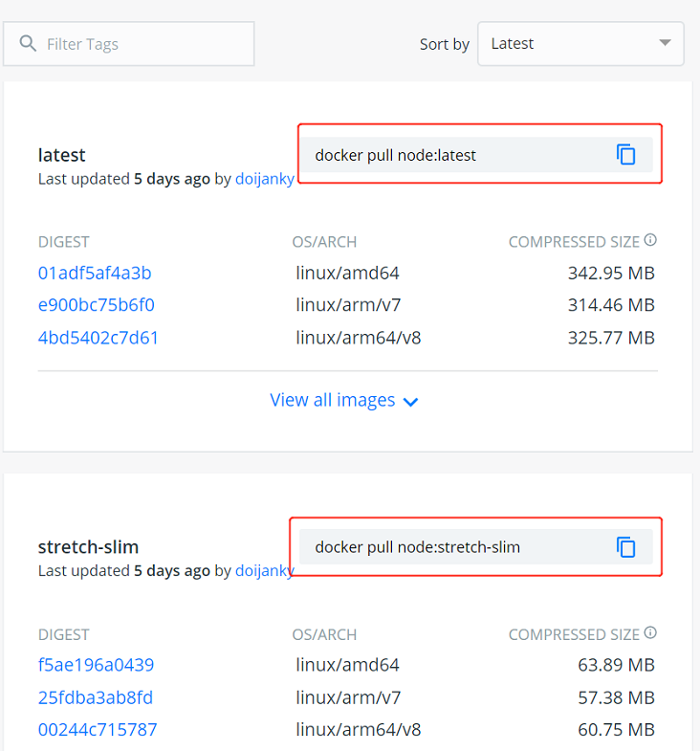The image size is (700, 751).
Task: Open digest e900bc75b6f0 link
Action: point(96,305)
